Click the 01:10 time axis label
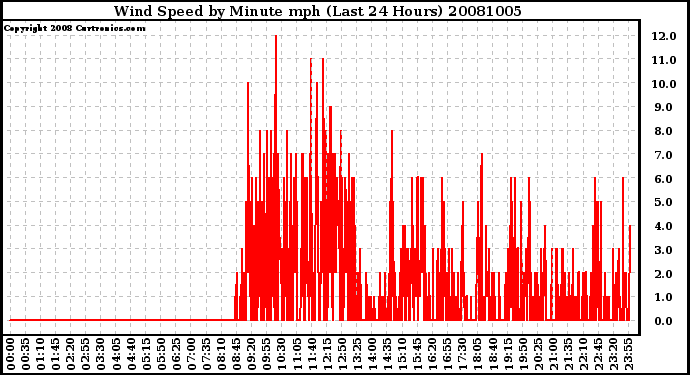The width and height of the screenshot is (690, 375). (x=40, y=354)
